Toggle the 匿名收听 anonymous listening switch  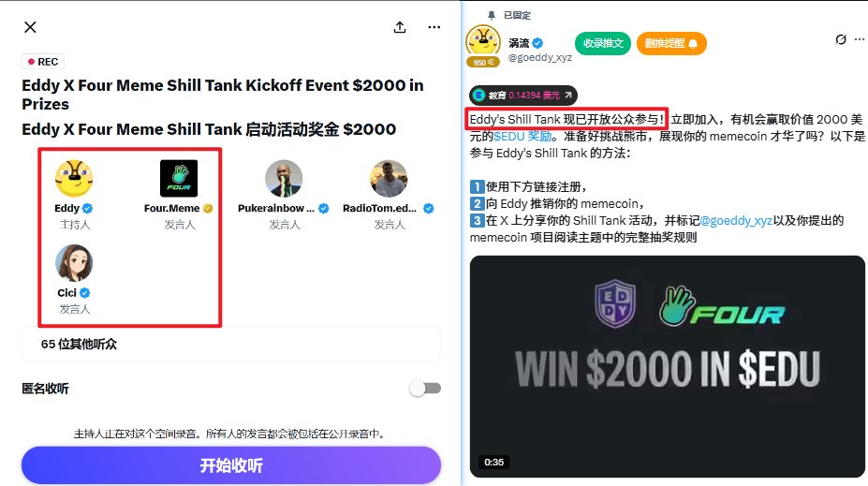click(426, 388)
